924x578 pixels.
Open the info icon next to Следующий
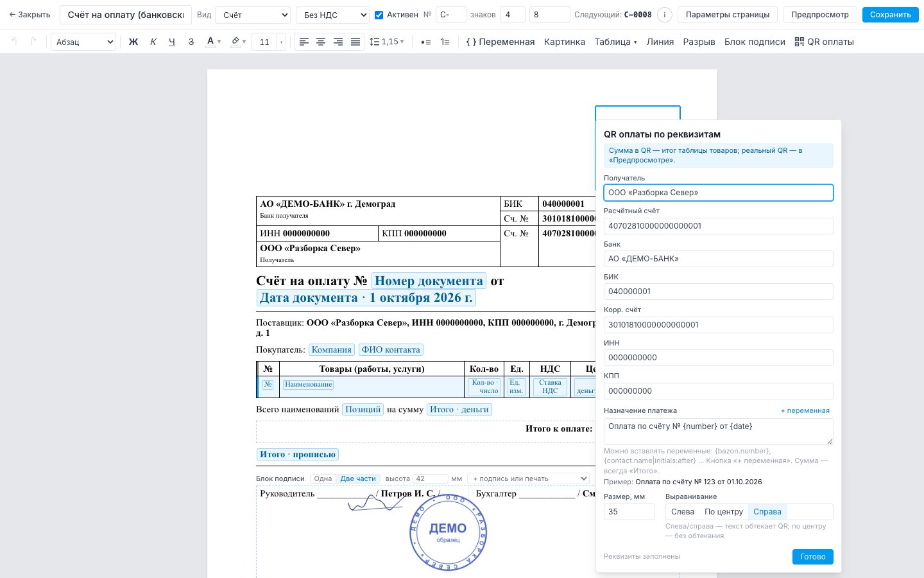point(665,15)
